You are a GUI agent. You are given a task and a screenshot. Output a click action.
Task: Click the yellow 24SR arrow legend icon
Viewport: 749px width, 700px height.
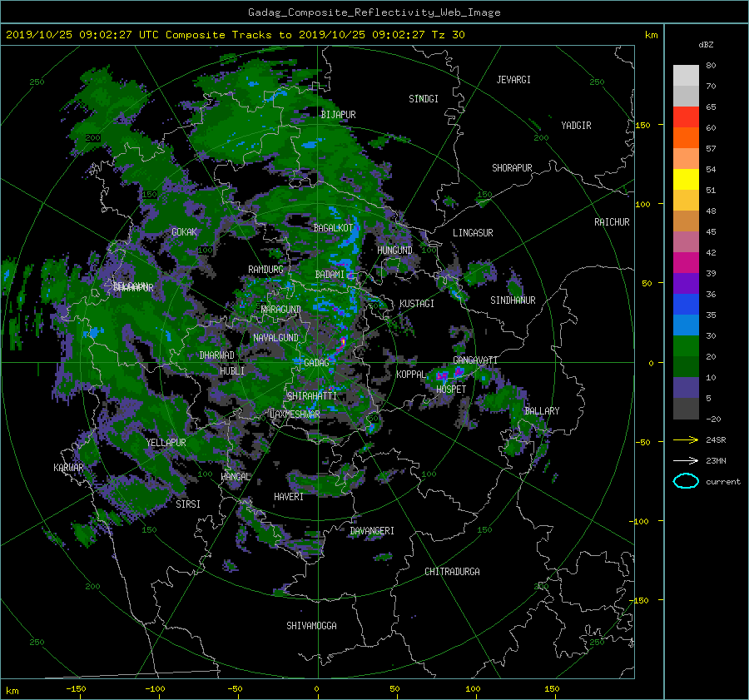(x=686, y=439)
